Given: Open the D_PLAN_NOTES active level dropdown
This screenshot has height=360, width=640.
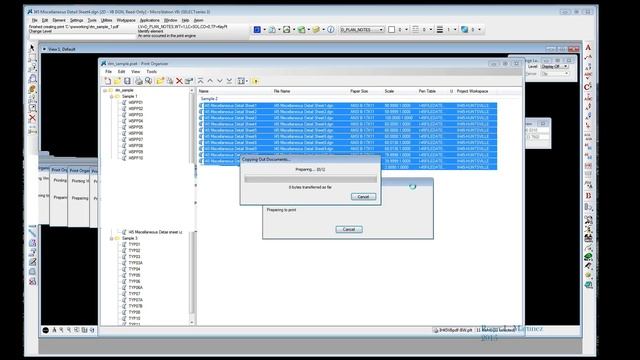Looking at the screenshot, I should point(381,30).
